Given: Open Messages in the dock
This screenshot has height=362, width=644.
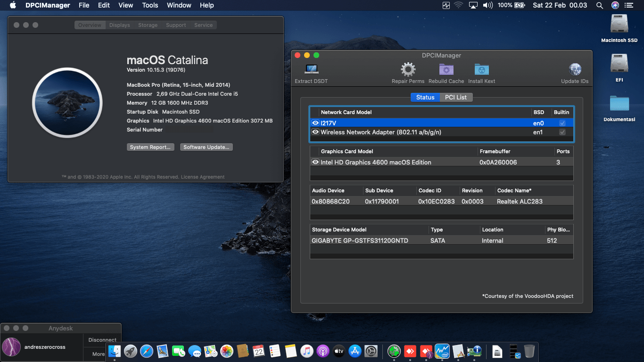Looking at the screenshot, I should (195, 351).
